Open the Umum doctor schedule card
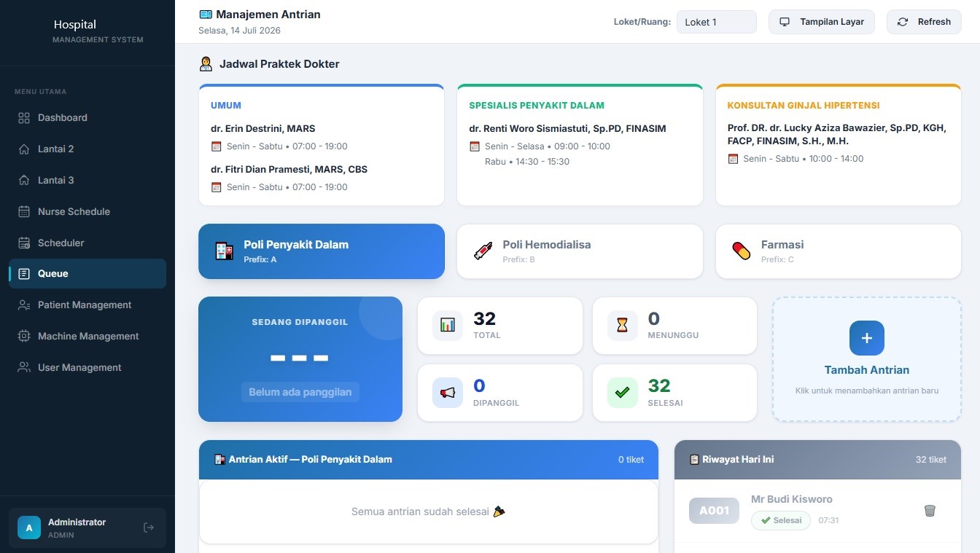980x553 pixels. click(x=322, y=145)
